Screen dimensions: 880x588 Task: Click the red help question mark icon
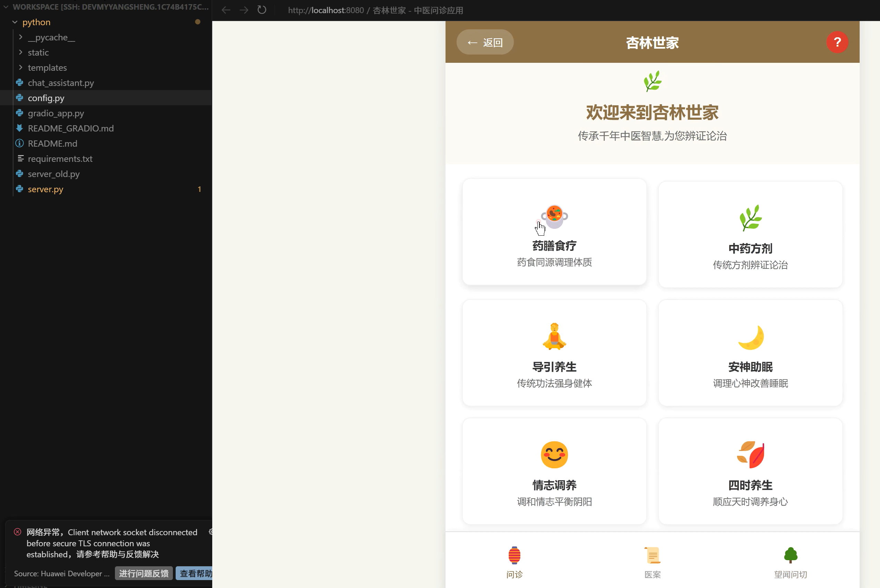837,42
